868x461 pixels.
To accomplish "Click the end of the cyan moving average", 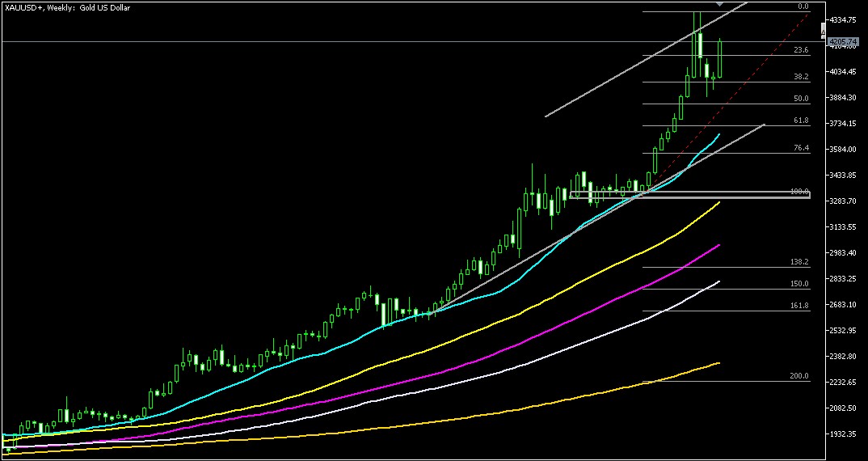I will pyautogui.click(x=718, y=134).
